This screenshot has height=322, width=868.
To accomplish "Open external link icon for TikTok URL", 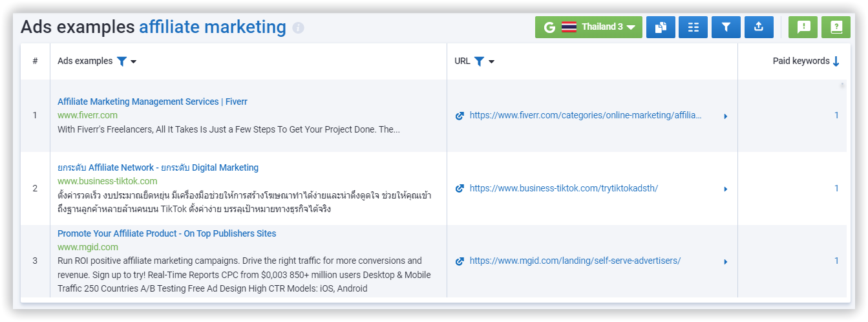I will click(460, 188).
